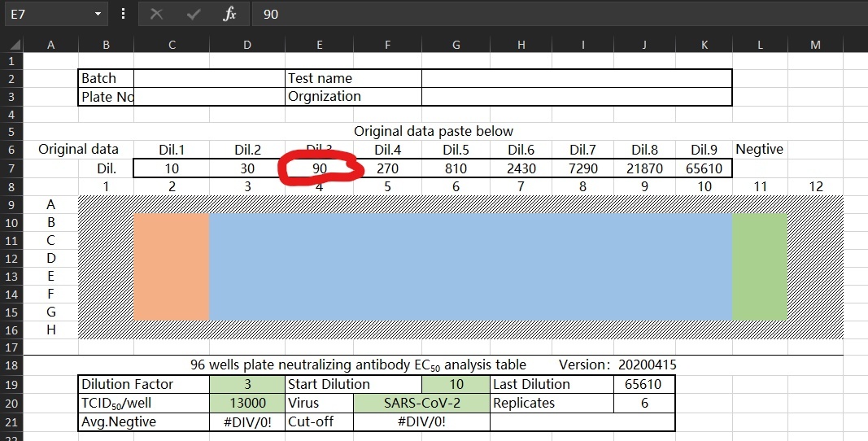868x441 pixels.
Task: Select the circled cell containing 90
Action: click(x=319, y=168)
